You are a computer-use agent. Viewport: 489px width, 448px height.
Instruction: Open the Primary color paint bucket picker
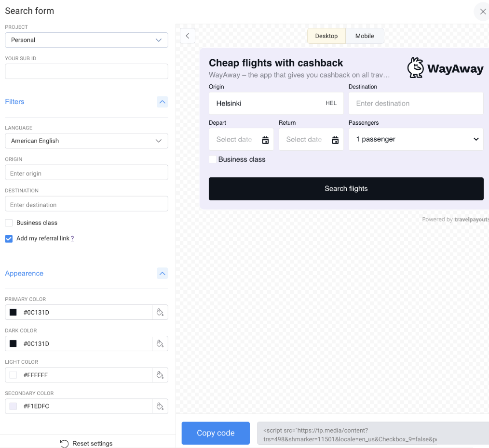160,312
